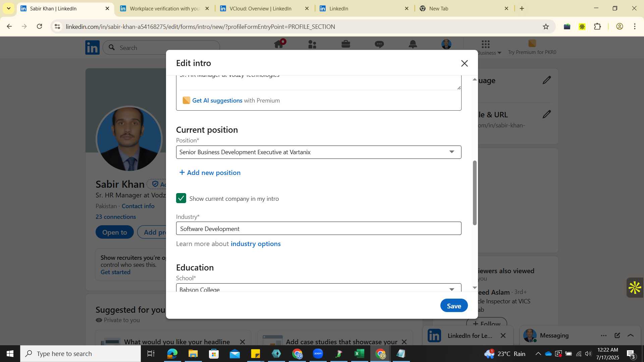The image size is (644, 362).
Task: Open Chrome three-dot menu
Action: [x=635, y=26]
